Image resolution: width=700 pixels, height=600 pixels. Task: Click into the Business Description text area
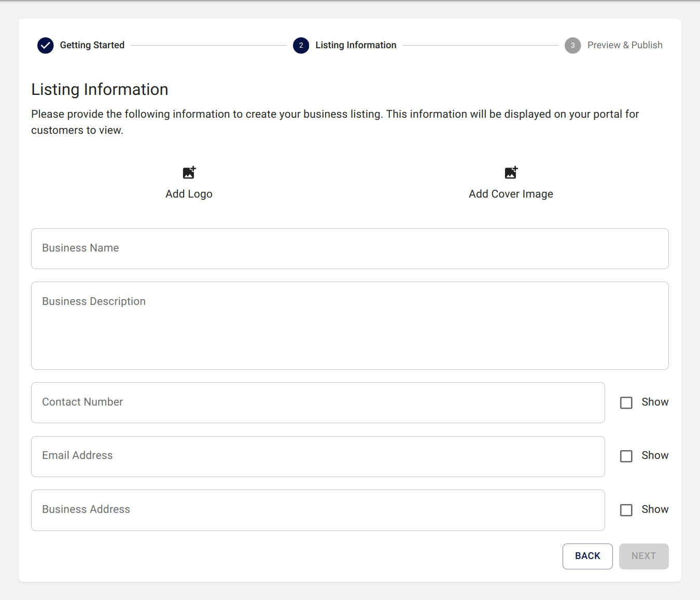tap(349, 326)
